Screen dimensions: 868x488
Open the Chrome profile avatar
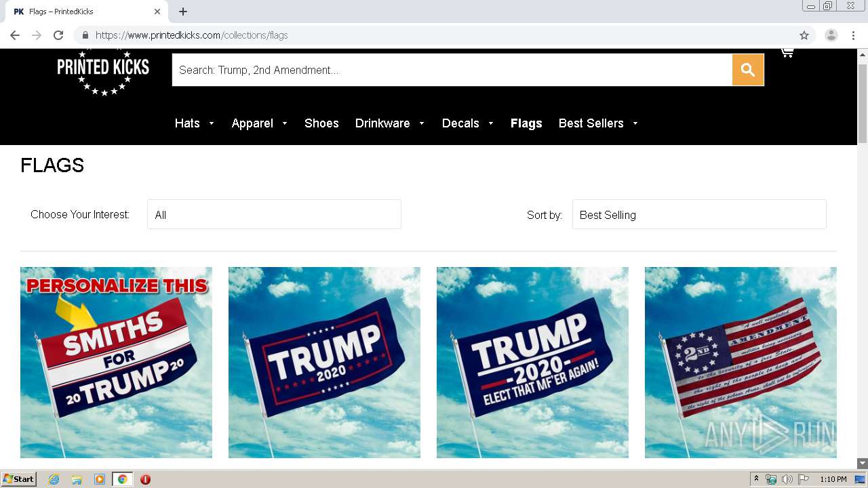(831, 35)
